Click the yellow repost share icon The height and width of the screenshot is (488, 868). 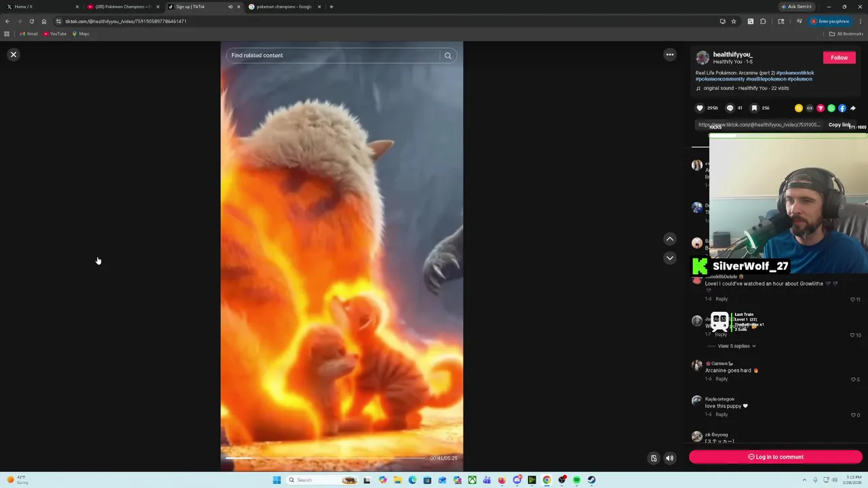coord(799,108)
